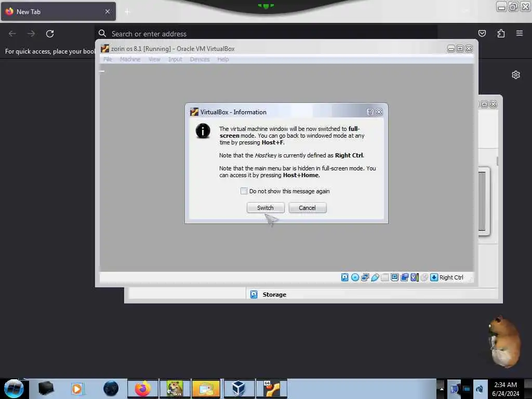
Task: Close the VirtualBox Information dialog
Action: click(379, 112)
